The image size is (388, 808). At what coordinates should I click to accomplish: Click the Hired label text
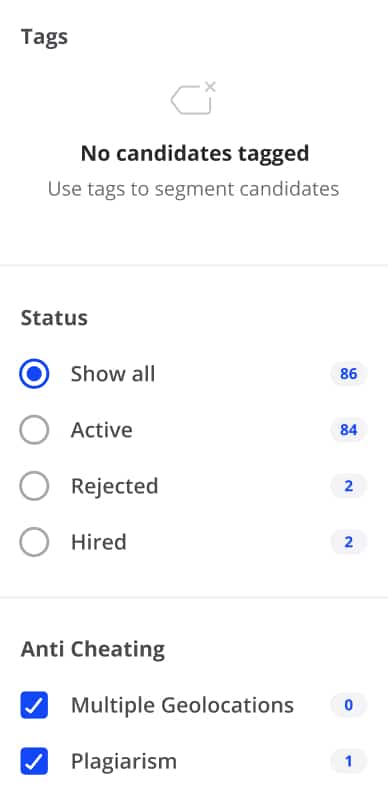click(x=98, y=542)
